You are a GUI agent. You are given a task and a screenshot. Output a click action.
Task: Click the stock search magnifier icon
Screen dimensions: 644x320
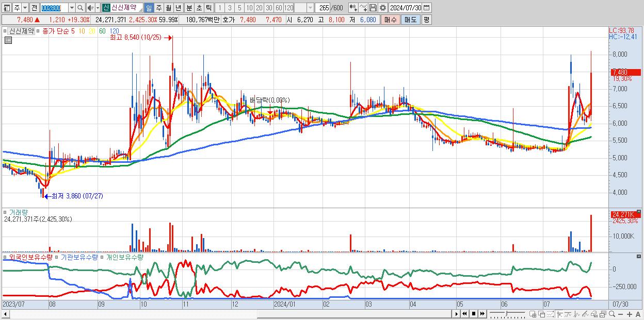point(81,8)
